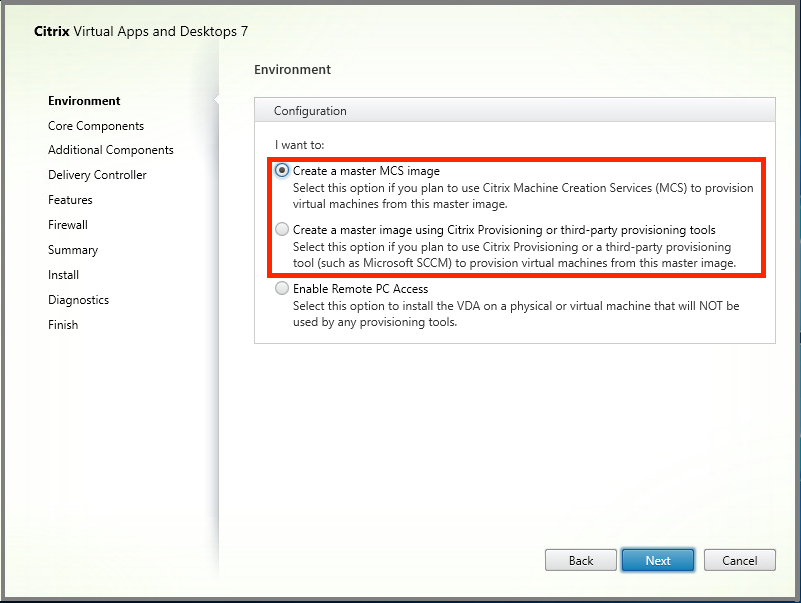Select the Create a master MCS image radio button

[282, 171]
